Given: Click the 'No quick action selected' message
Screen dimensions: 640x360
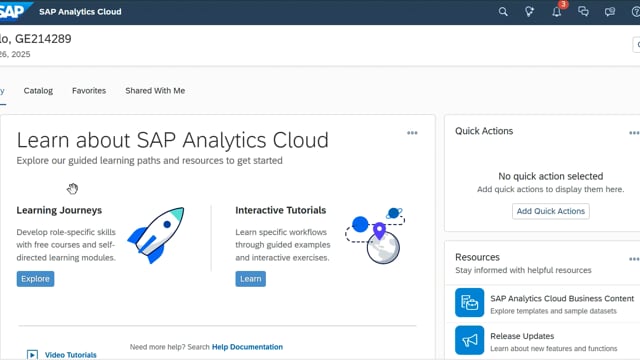Looking at the screenshot, I should (551, 176).
